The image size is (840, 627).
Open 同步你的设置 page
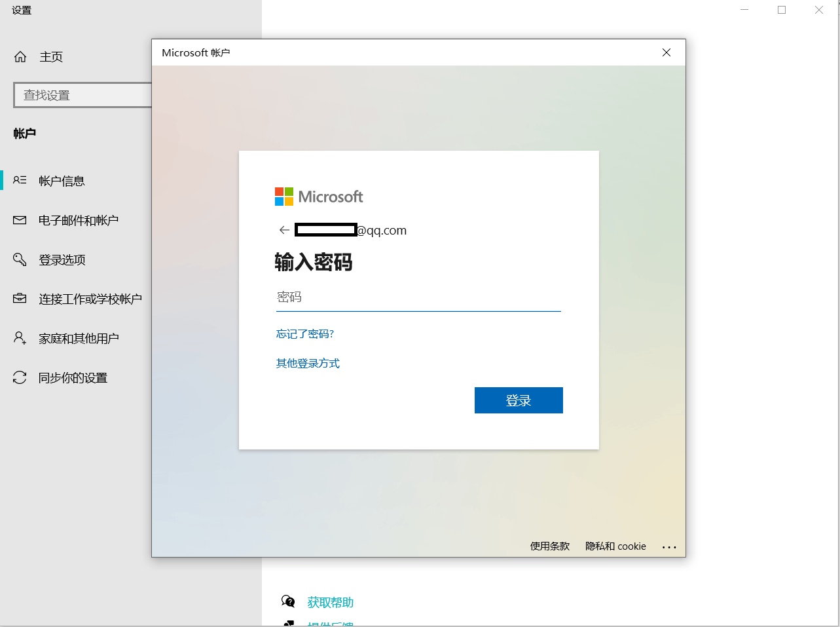point(73,377)
